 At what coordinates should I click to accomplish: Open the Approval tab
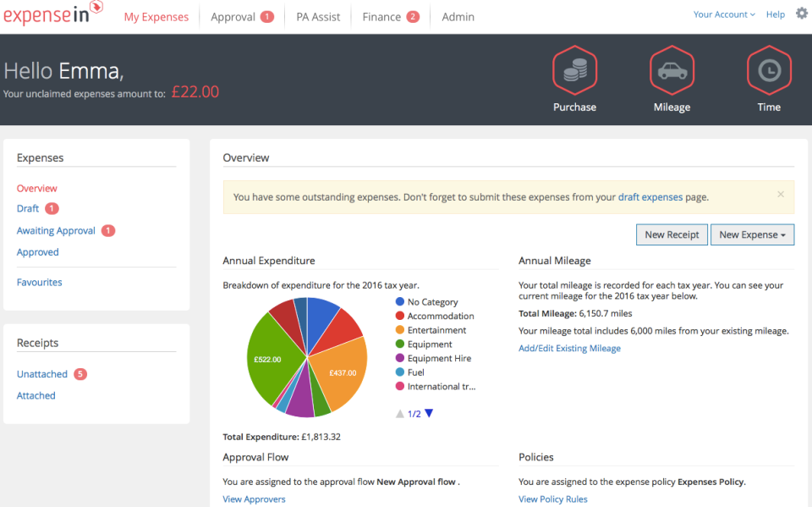click(x=236, y=16)
